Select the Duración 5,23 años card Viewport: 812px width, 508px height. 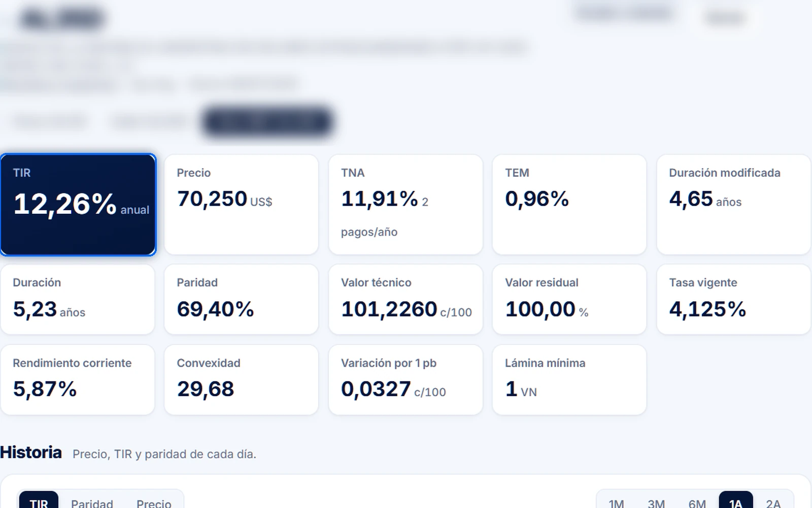click(78, 299)
